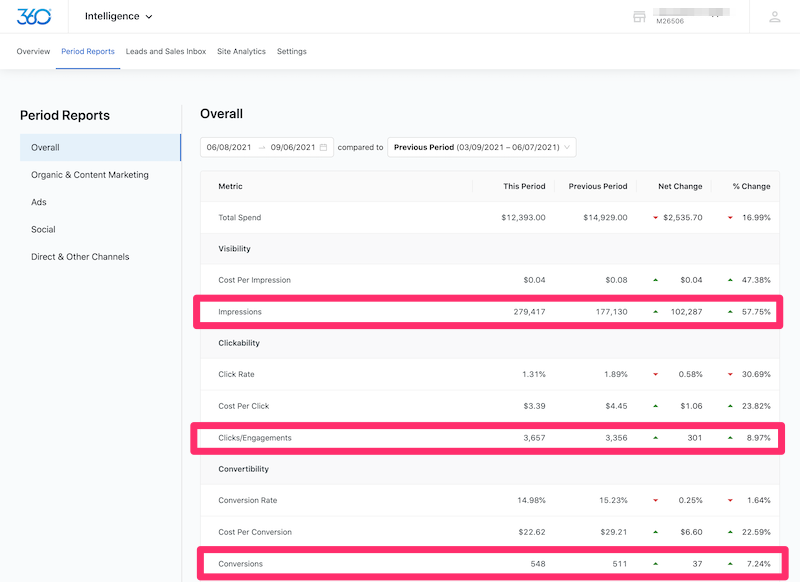
Task: Click the Total Spend metric label
Action: [x=240, y=217]
